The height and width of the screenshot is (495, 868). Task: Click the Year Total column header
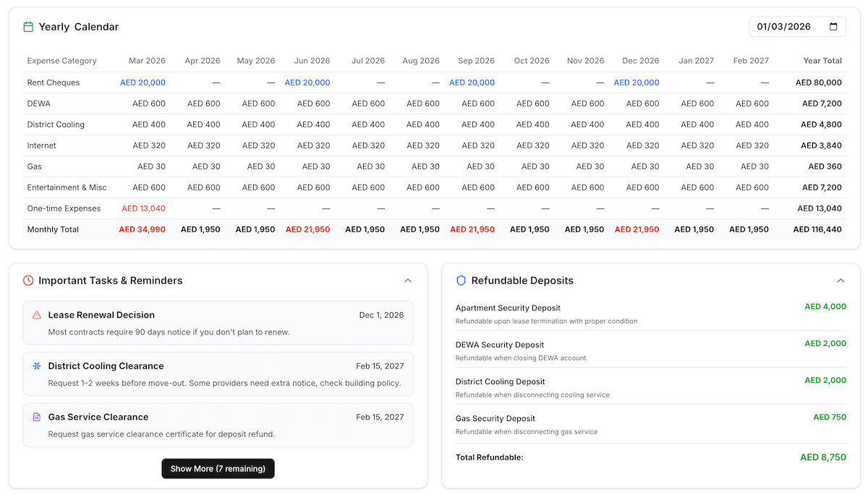coord(822,61)
